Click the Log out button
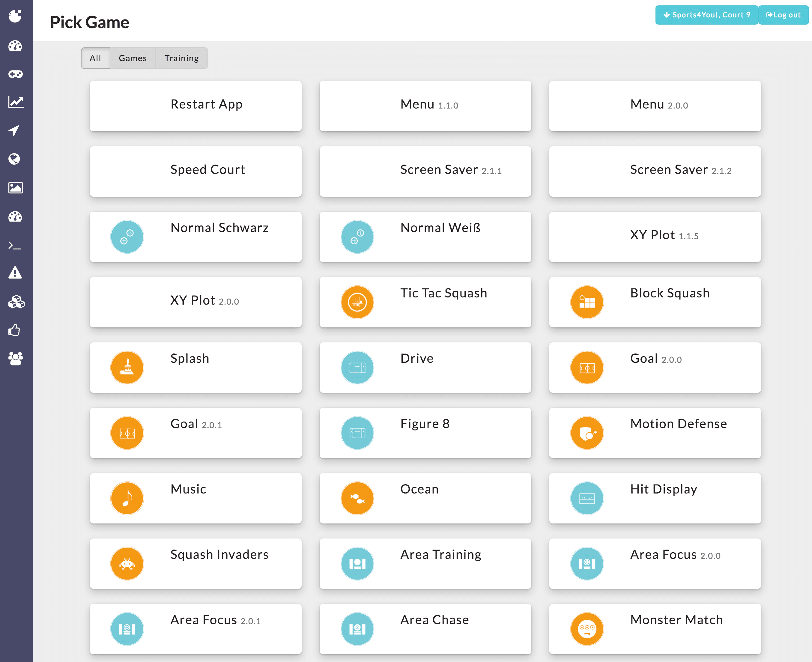The image size is (812, 662). tap(783, 15)
